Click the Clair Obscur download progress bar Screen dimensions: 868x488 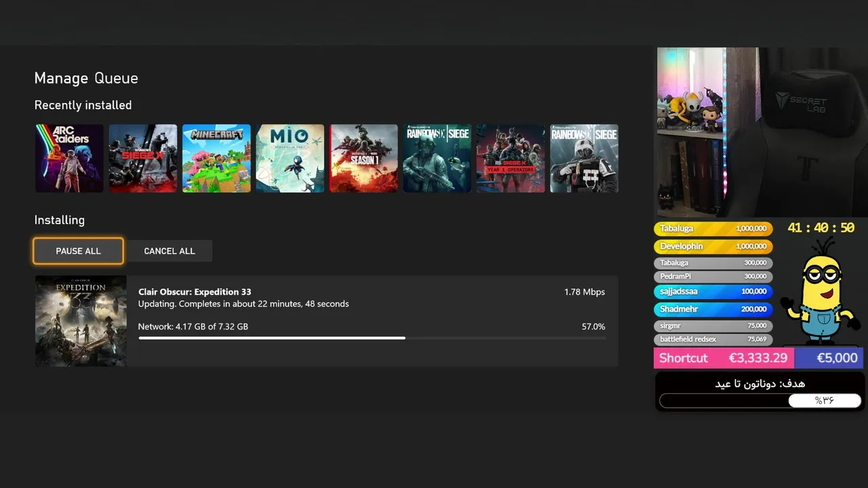(x=372, y=338)
